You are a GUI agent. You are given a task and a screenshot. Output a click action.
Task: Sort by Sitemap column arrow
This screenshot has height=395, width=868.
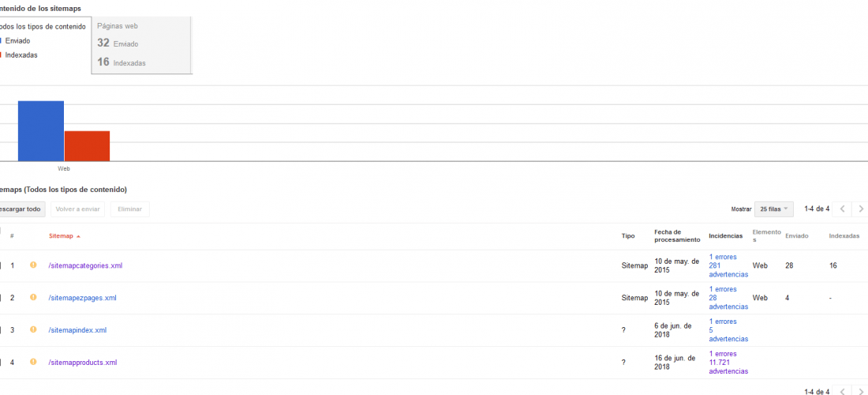pyautogui.click(x=78, y=236)
